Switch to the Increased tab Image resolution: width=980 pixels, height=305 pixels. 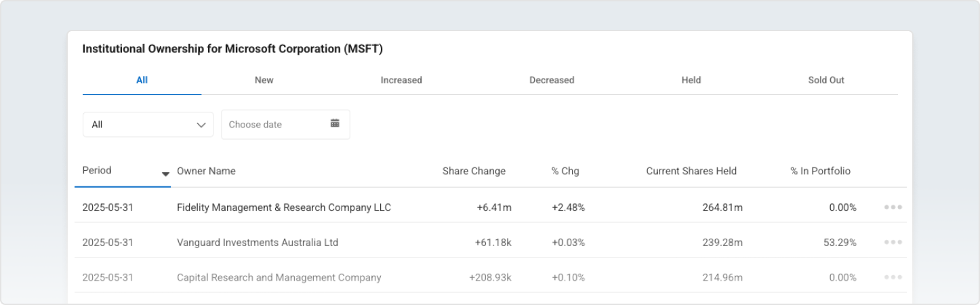pyautogui.click(x=401, y=80)
